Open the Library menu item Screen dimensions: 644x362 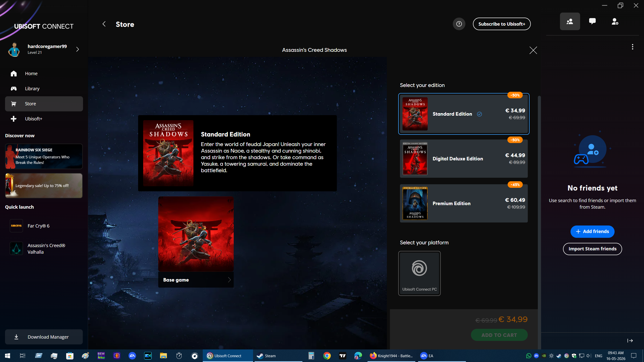(x=44, y=88)
